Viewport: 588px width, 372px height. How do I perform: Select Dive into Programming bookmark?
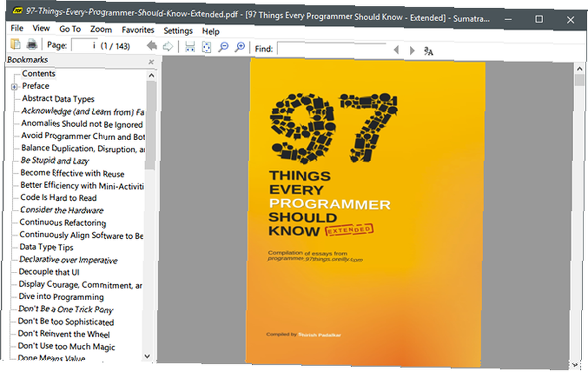point(61,297)
